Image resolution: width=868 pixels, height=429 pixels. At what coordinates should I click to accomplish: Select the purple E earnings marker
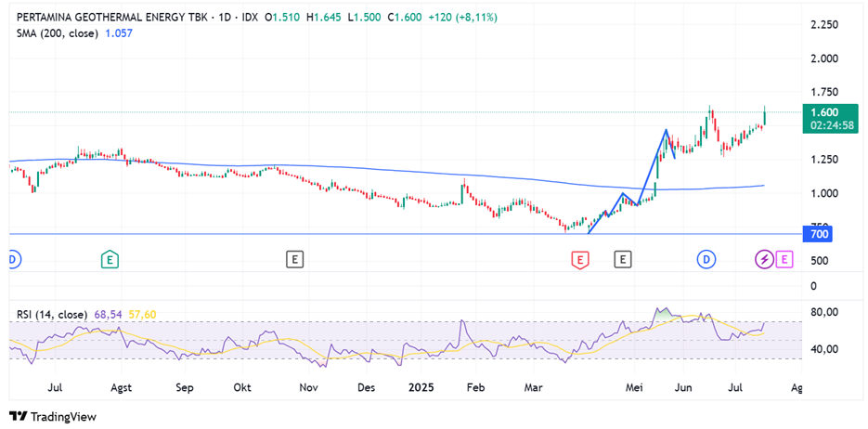pos(784,259)
